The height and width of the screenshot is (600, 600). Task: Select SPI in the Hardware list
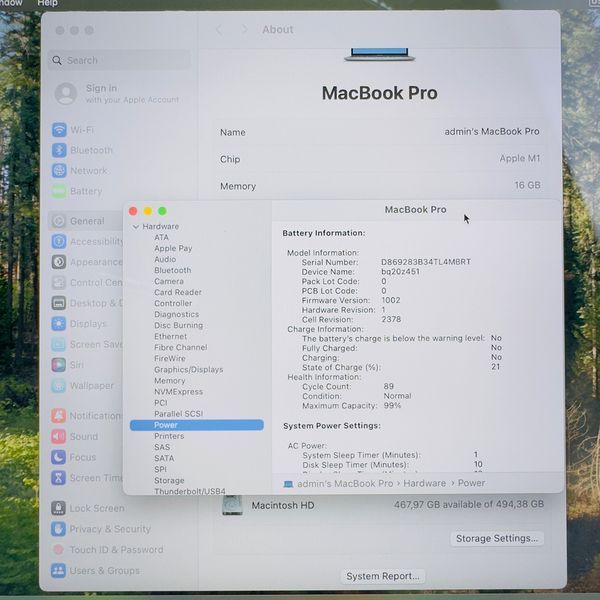tap(160, 469)
